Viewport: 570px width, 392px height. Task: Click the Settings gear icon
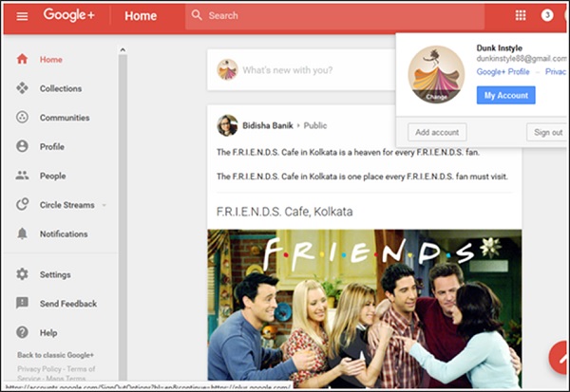tap(22, 274)
